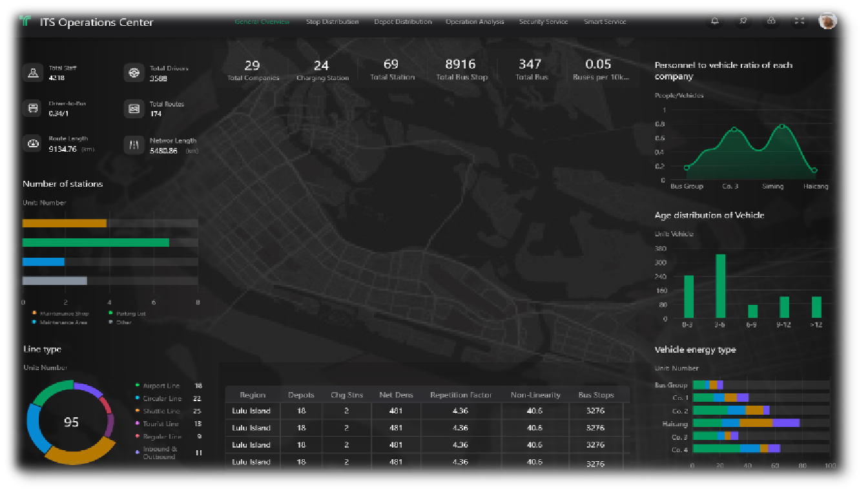Toggle the Parking Lot legend item
The image size is (868, 498).
(130, 314)
